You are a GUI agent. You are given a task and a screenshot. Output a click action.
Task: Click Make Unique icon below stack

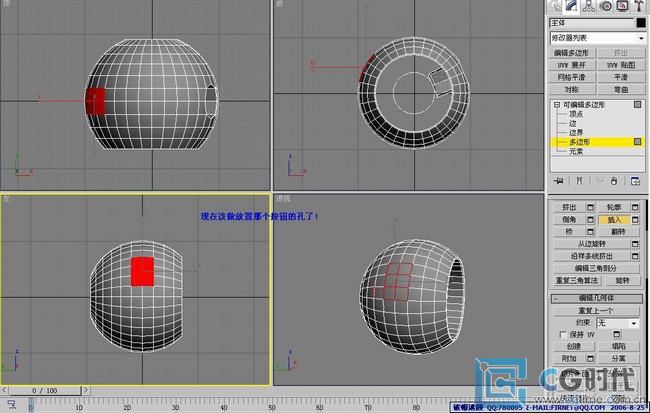coord(599,181)
